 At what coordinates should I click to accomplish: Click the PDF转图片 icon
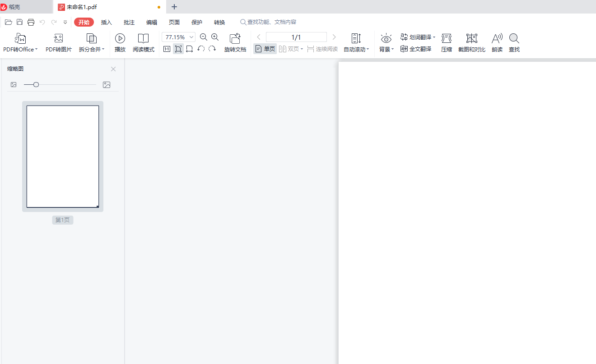click(x=58, y=38)
